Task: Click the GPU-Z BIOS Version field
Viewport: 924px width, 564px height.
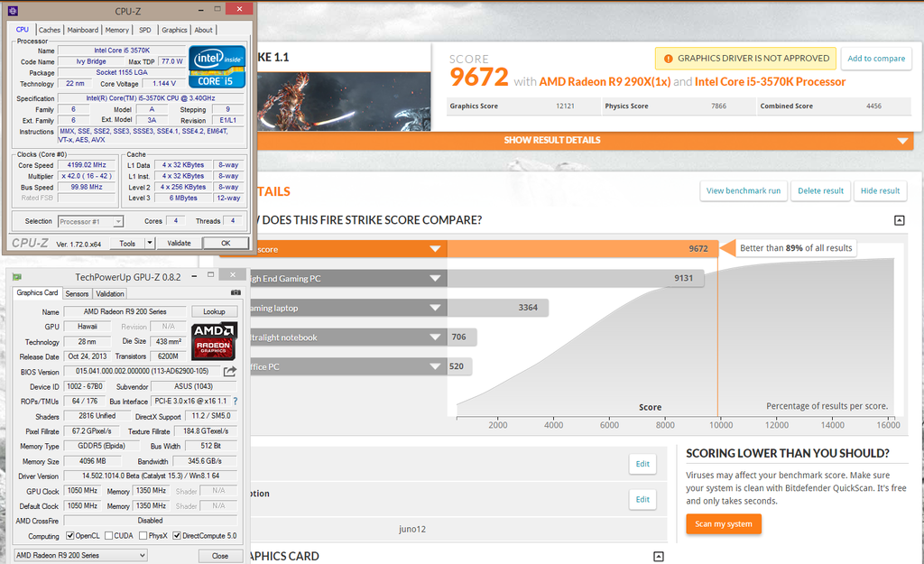Action: click(142, 371)
